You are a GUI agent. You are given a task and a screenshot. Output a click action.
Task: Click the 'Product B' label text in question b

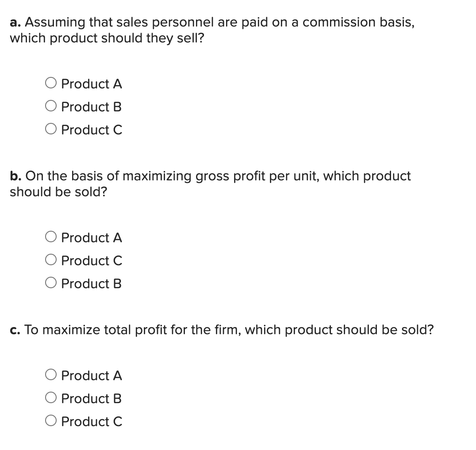(x=92, y=284)
